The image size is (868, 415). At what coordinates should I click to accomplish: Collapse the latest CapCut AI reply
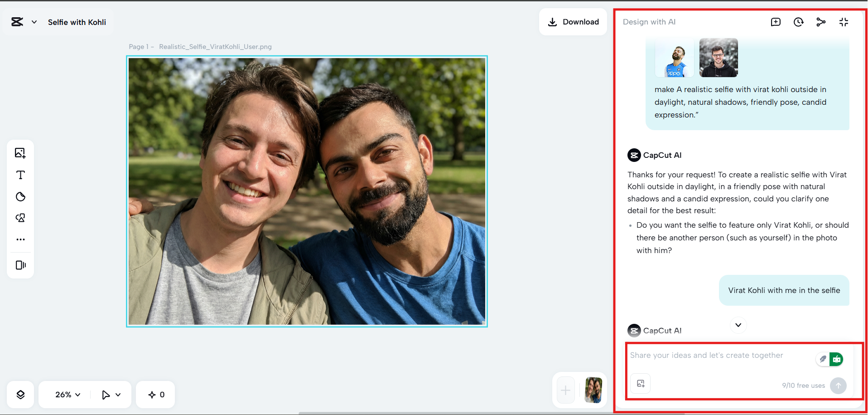click(x=738, y=325)
